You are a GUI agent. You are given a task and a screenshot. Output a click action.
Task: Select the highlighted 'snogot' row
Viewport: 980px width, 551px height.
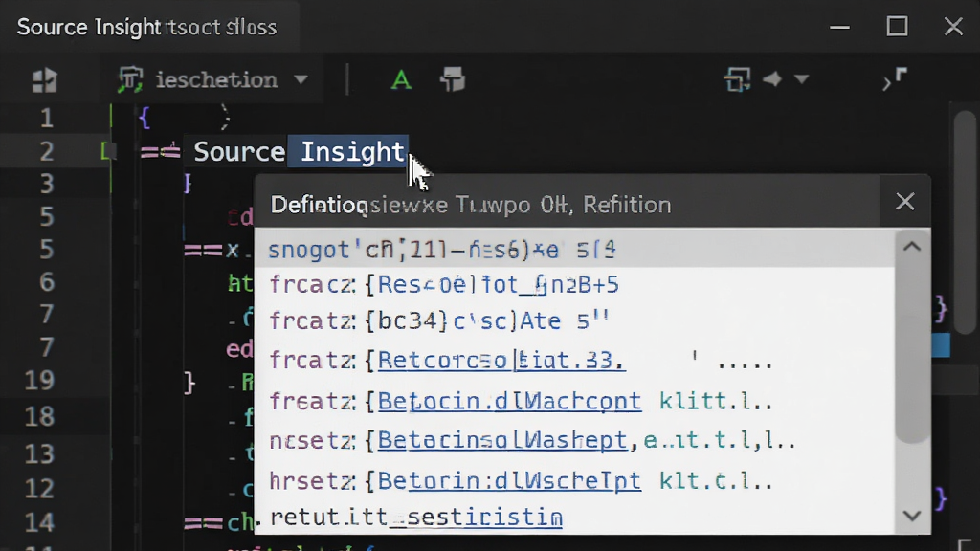pos(574,250)
